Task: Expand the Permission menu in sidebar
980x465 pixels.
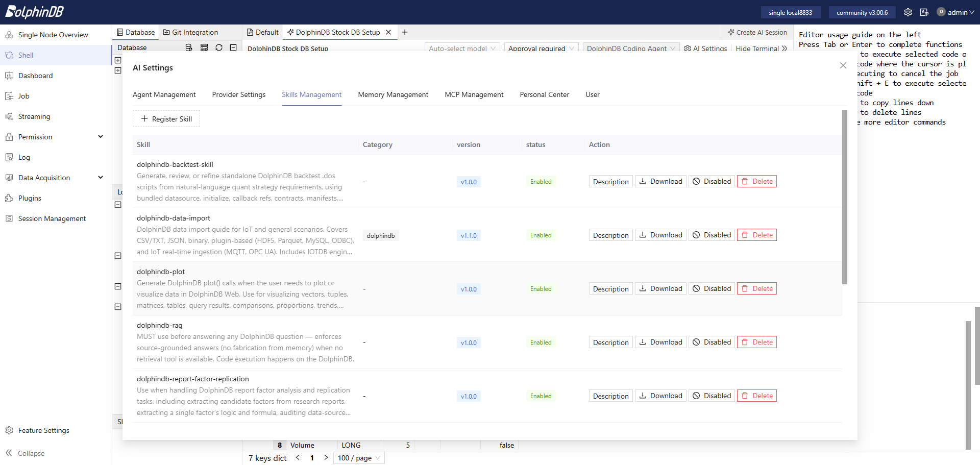Action: [x=56, y=137]
